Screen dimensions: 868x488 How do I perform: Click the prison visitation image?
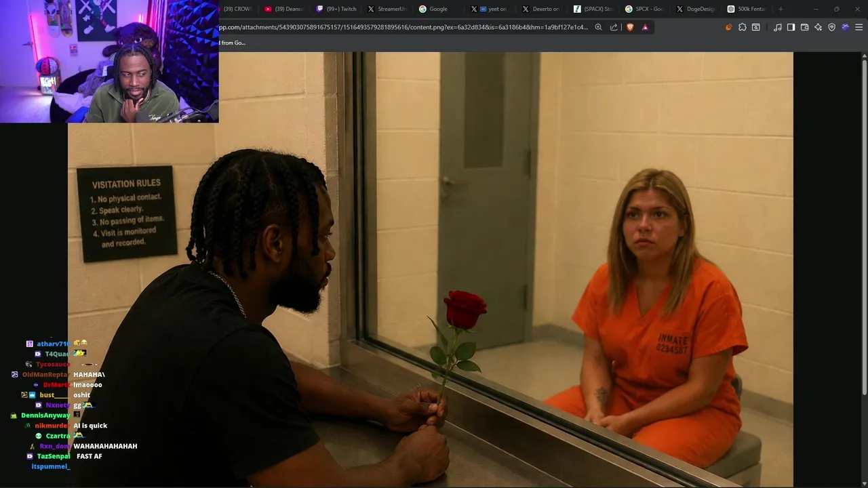click(x=431, y=269)
